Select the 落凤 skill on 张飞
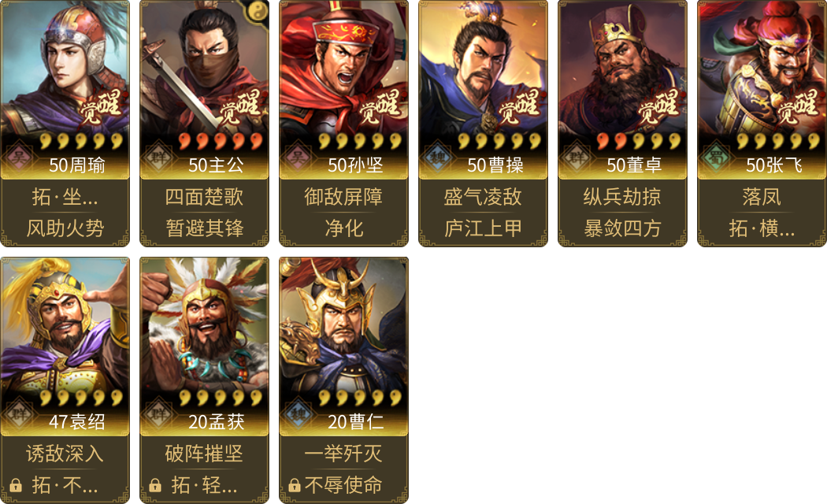827x504 pixels. coord(762,197)
